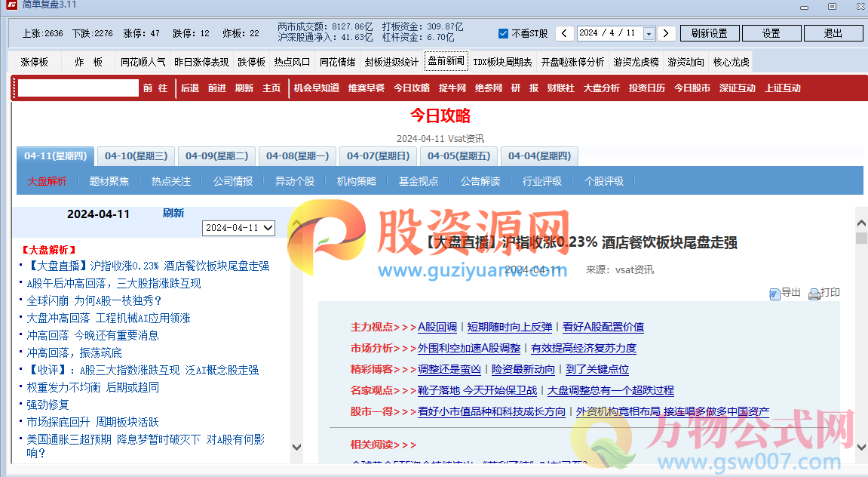Viewport: 868px width, 477px height.
Task: Switch to the 涨停板 tab
Action: point(35,62)
